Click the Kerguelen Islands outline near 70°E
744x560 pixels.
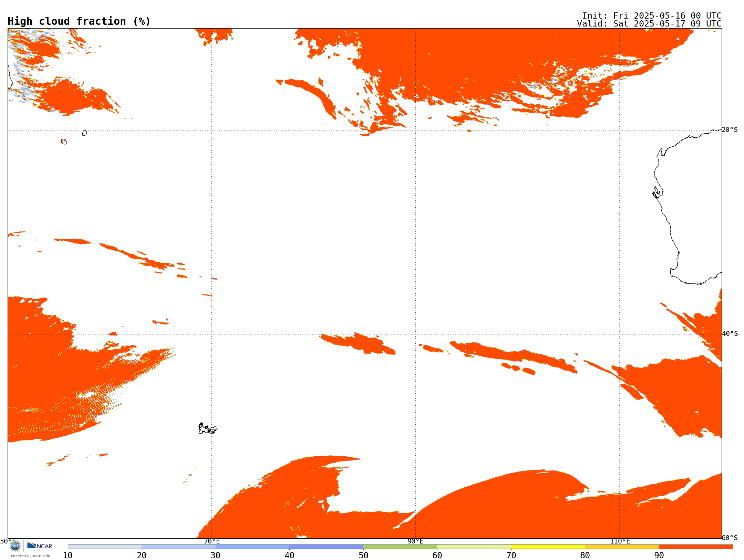(x=208, y=428)
